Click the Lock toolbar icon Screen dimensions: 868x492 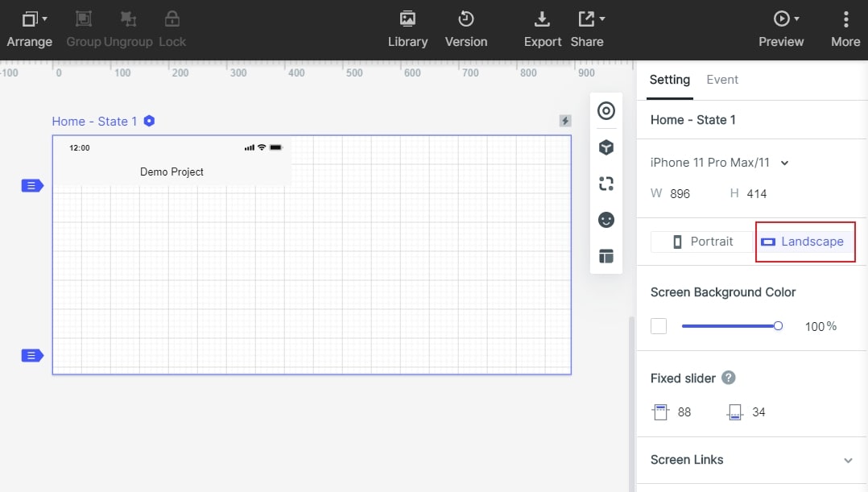pyautogui.click(x=172, y=19)
